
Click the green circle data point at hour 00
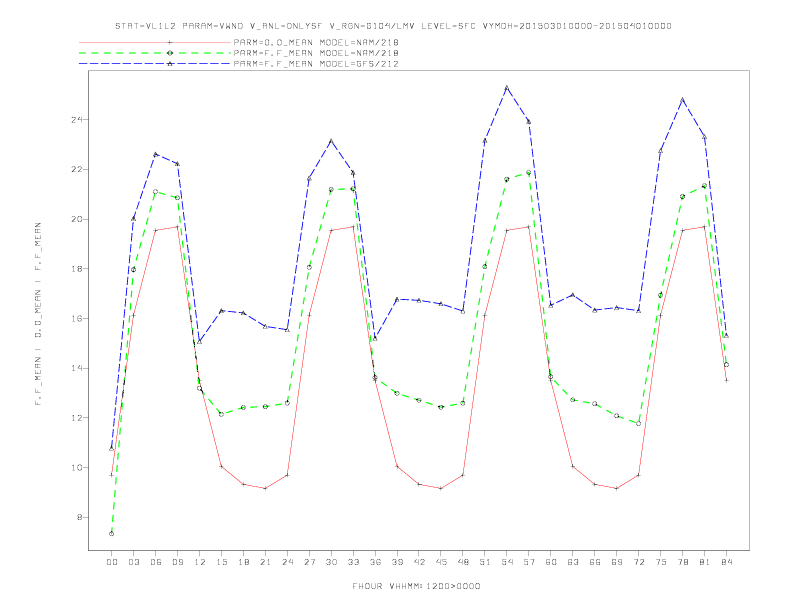[112, 534]
